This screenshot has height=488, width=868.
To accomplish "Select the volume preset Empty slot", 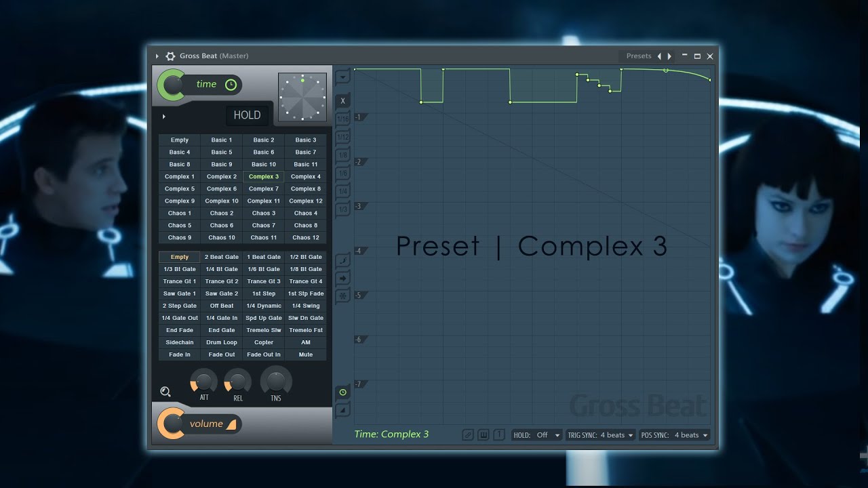I will pyautogui.click(x=180, y=258).
